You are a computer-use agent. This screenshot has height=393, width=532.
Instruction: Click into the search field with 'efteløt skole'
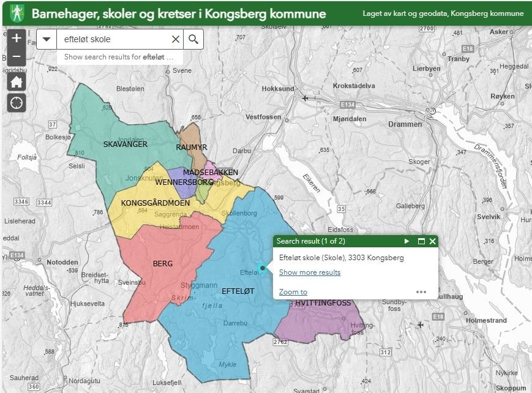pyautogui.click(x=113, y=40)
